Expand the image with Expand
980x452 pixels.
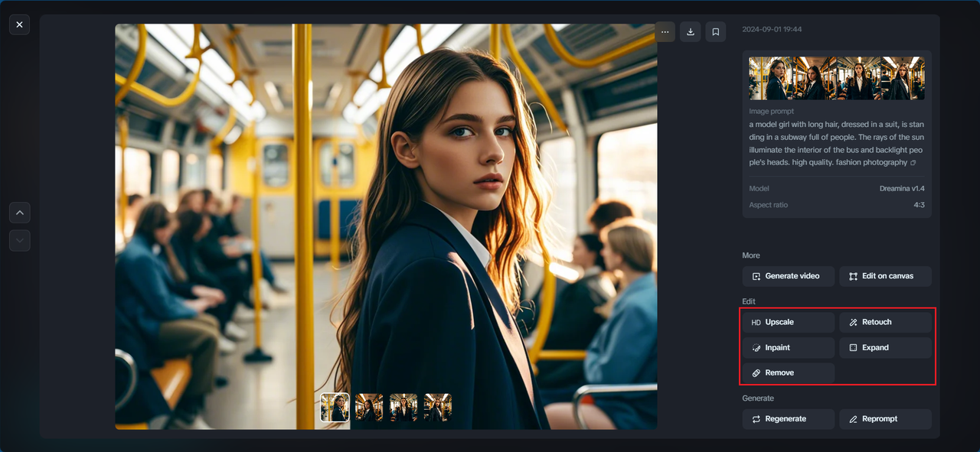pyautogui.click(x=886, y=348)
